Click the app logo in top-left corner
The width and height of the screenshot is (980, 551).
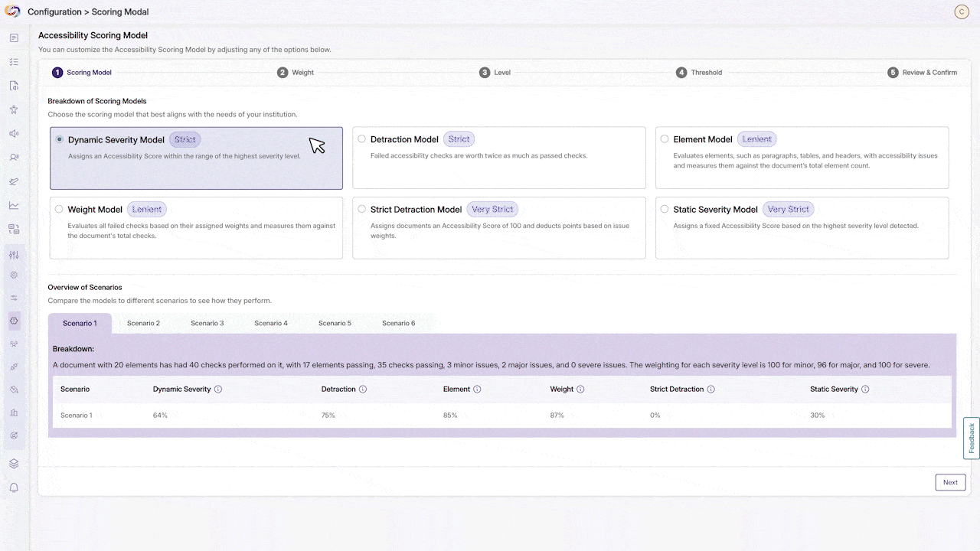point(12,11)
